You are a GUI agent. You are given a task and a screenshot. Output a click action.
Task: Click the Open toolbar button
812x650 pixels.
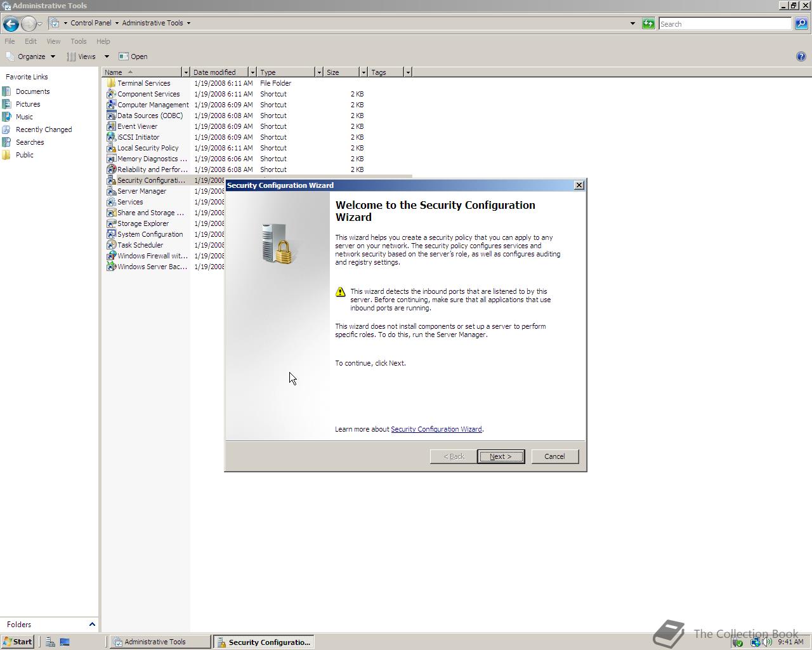pyautogui.click(x=133, y=56)
